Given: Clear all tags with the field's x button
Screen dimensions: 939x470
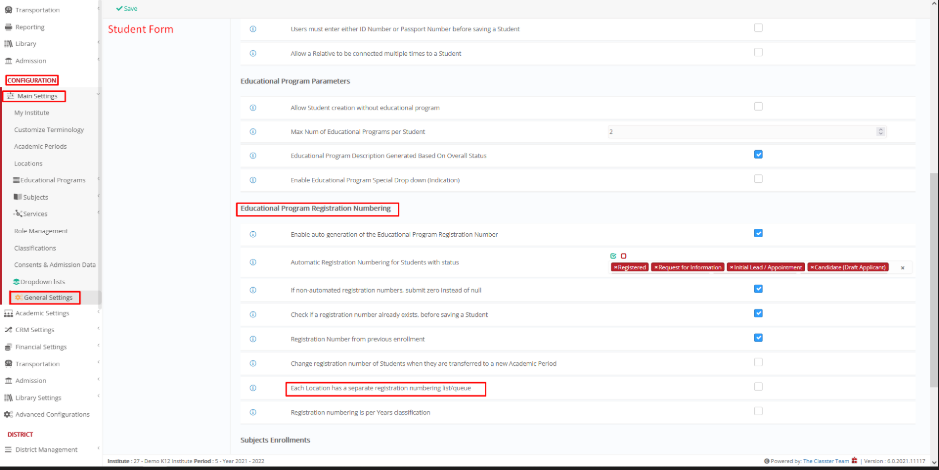Looking at the screenshot, I should tap(902, 268).
